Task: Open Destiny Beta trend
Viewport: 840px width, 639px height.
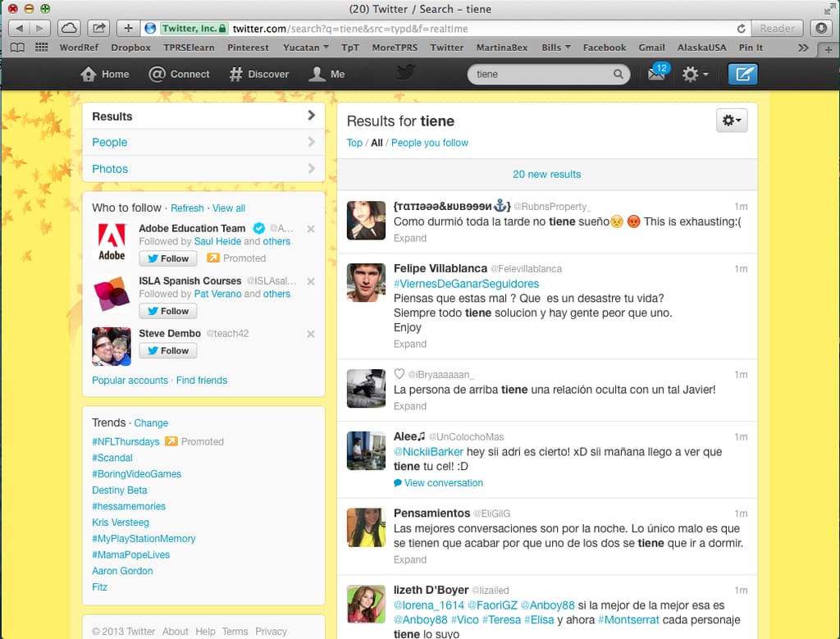Action: pyautogui.click(x=120, y=490)
